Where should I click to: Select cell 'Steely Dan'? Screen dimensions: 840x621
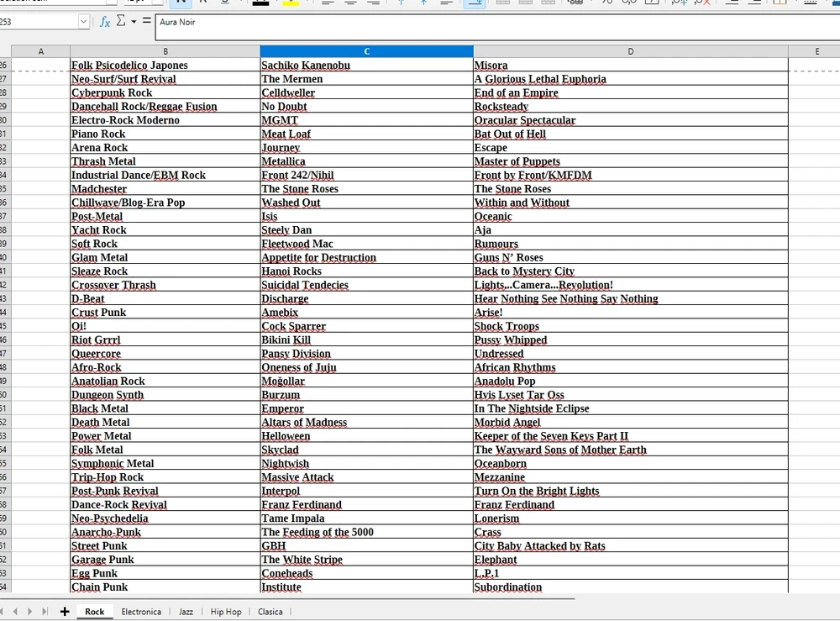point(366,230)
